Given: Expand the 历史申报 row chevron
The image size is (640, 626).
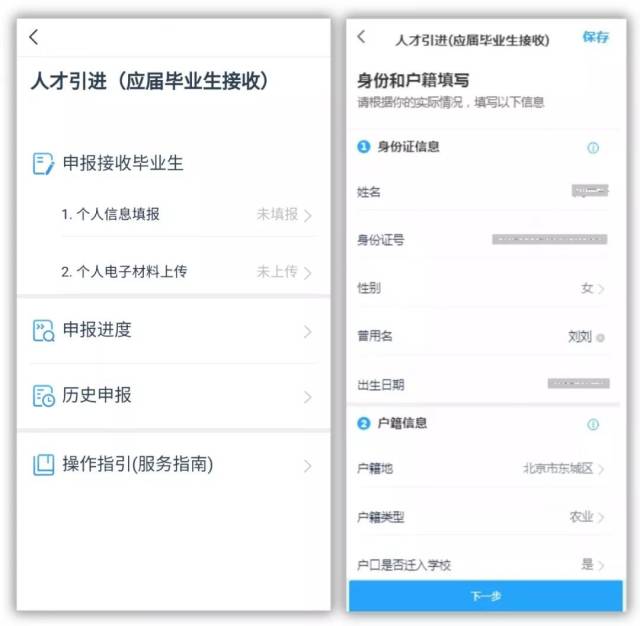Looking at the screenshot, I should tap(308, 397).
